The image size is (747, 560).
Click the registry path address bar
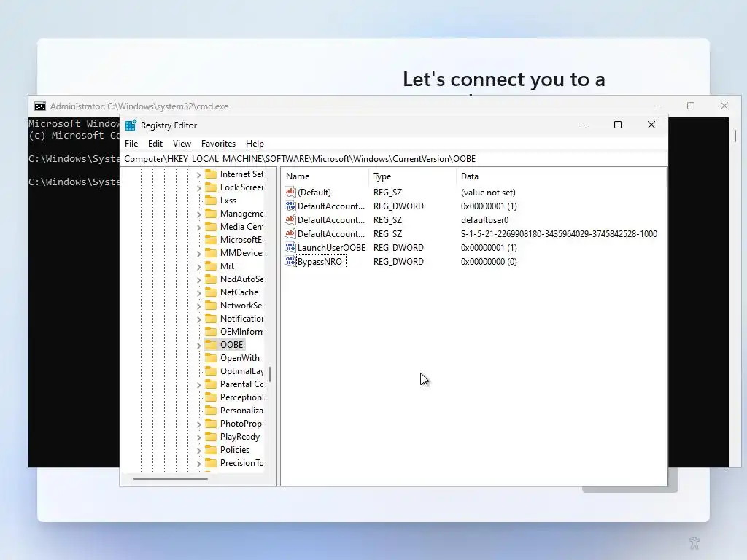pos(393,158)
